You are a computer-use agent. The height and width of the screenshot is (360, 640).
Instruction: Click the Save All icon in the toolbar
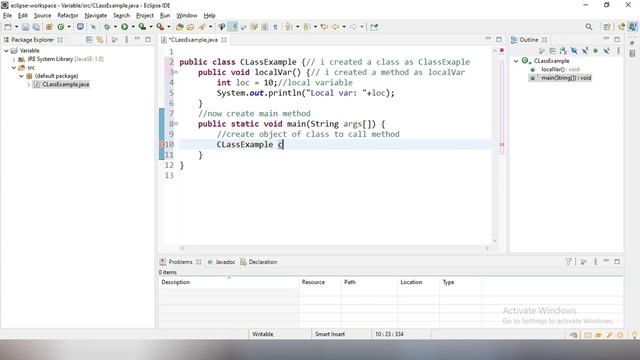click(36, 27)
